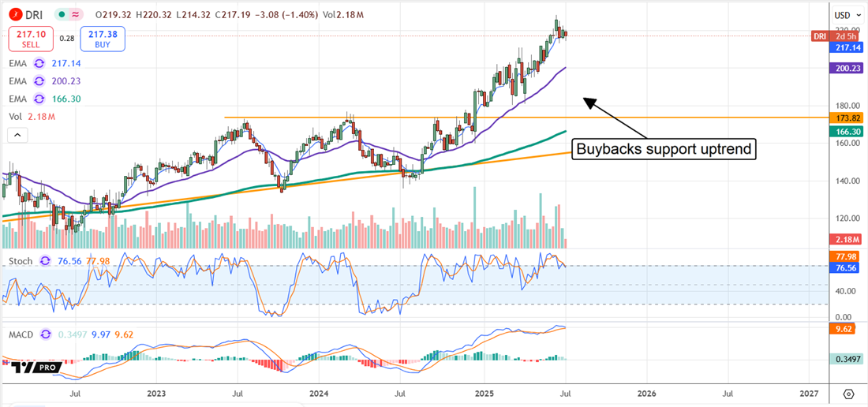Screen dimensions: 868x407
Task: Click the orange 173.82 price label
Action: pos(848,118)
